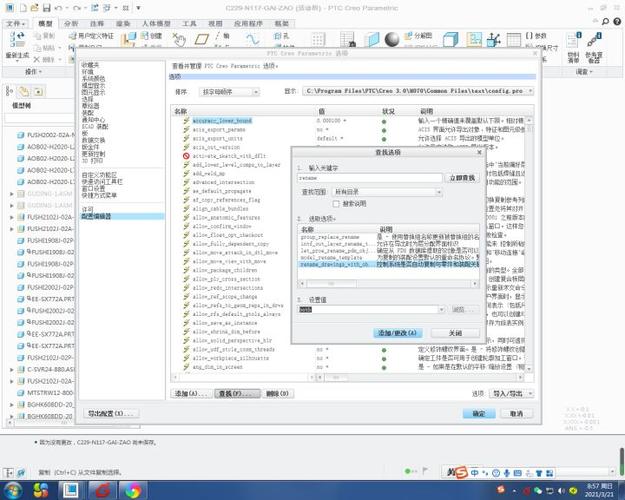The height and width of the screenshot is (500, 625).
Task: Expand the MTSTRW12 sibling BGHK608DD-20 tree node
Action: point(12,405)
